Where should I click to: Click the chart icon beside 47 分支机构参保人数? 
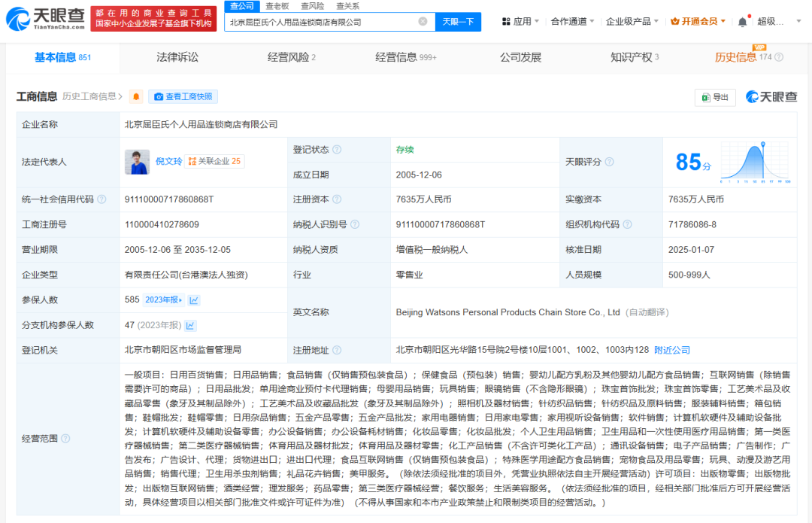(x=190, y=325)
